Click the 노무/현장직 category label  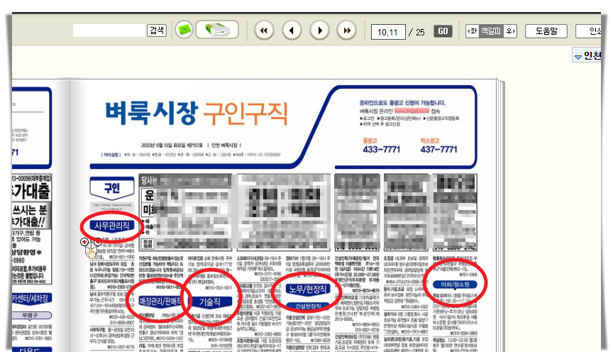point(308,289)
